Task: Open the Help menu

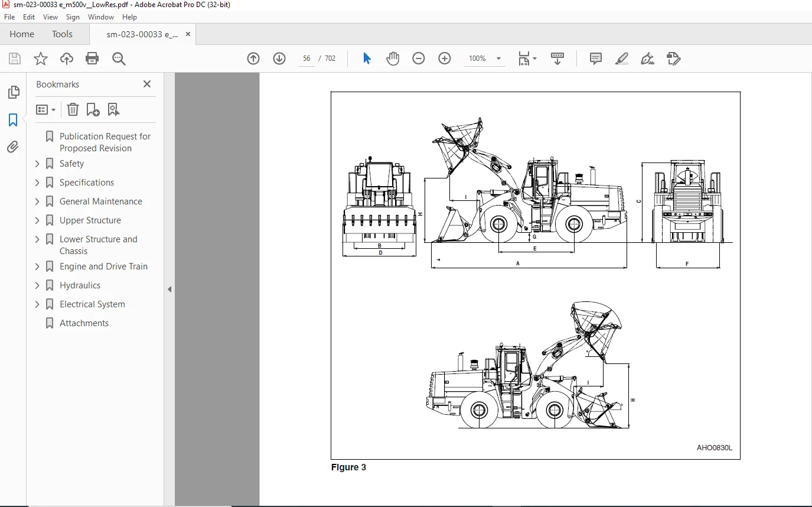Action: coord(129,17)
